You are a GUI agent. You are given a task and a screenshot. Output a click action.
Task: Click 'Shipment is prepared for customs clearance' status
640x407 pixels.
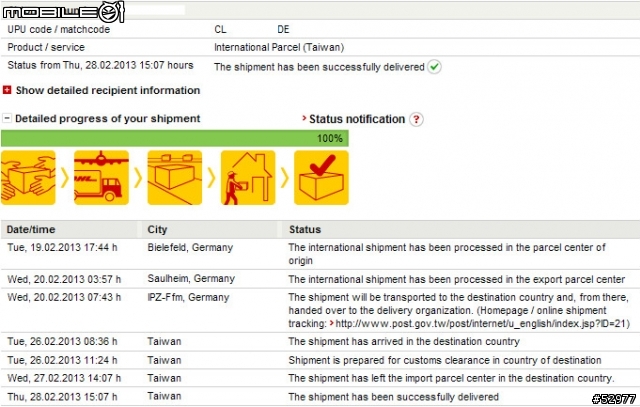[445, 360]
